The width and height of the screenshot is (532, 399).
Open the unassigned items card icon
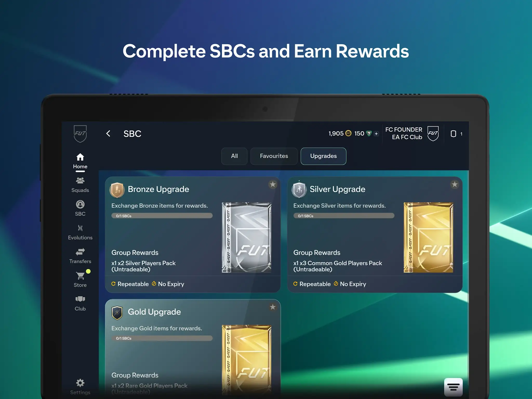click(453, 134)
